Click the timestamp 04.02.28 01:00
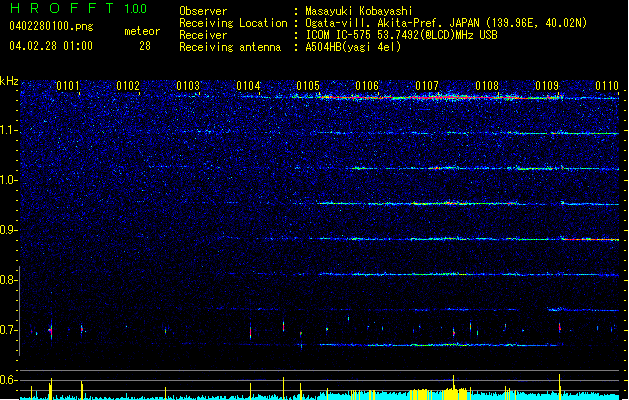 click(51, 46)
